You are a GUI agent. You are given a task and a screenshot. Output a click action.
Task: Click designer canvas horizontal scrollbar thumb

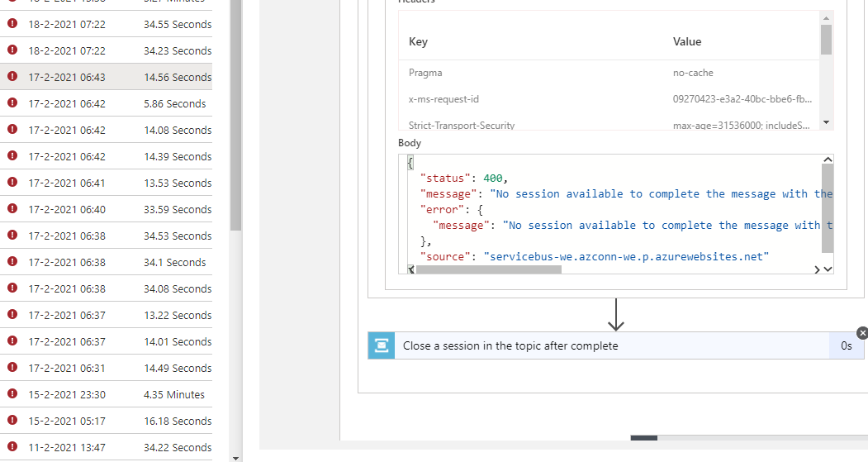(x=644, y=438)
